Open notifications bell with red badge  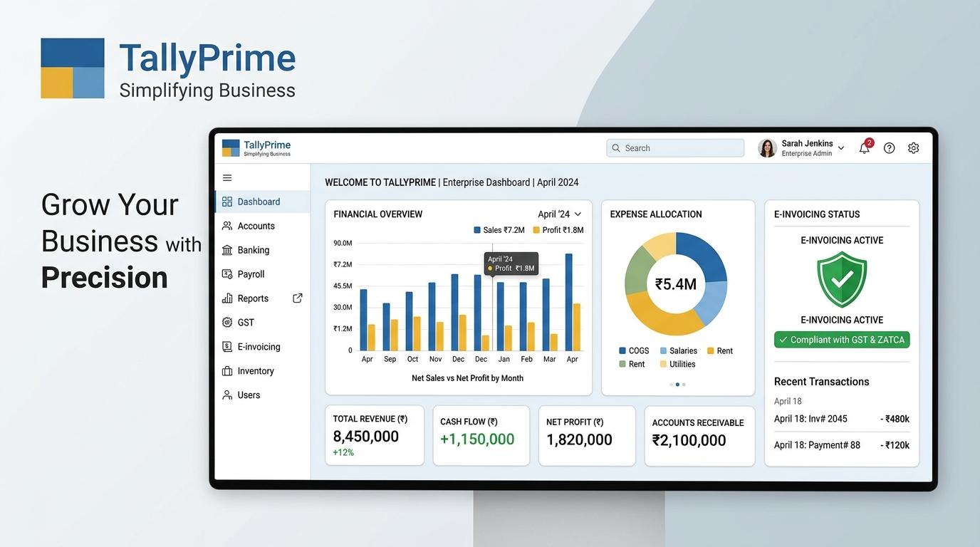[x=865, y=147]
